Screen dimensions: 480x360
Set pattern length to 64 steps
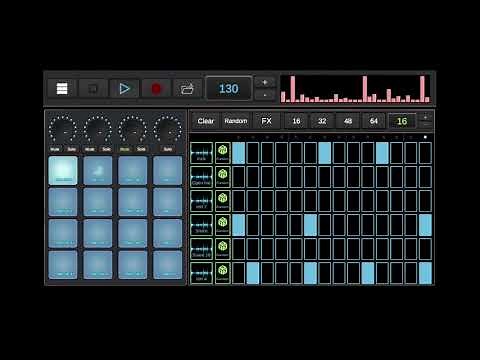374,121
